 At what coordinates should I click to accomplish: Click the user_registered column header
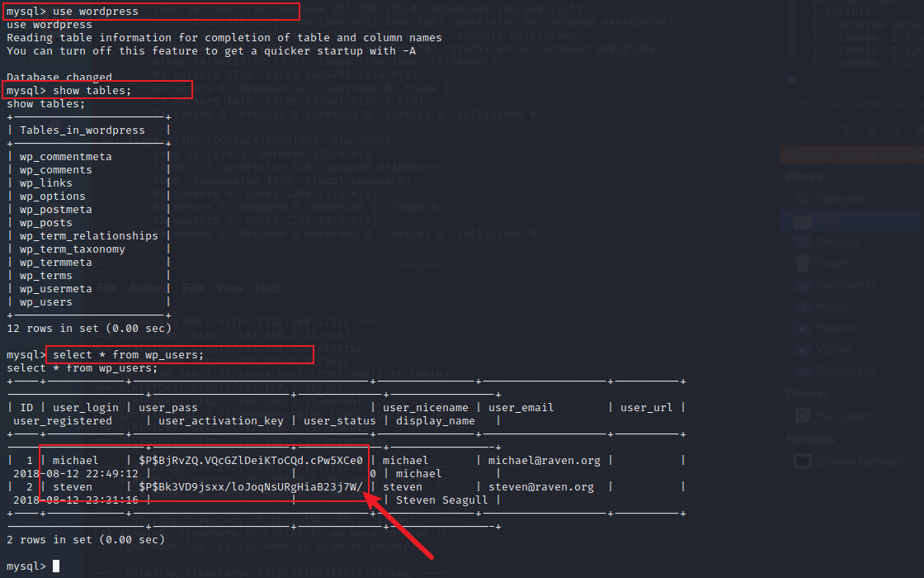pyautogui.click(x=63, y=421)
